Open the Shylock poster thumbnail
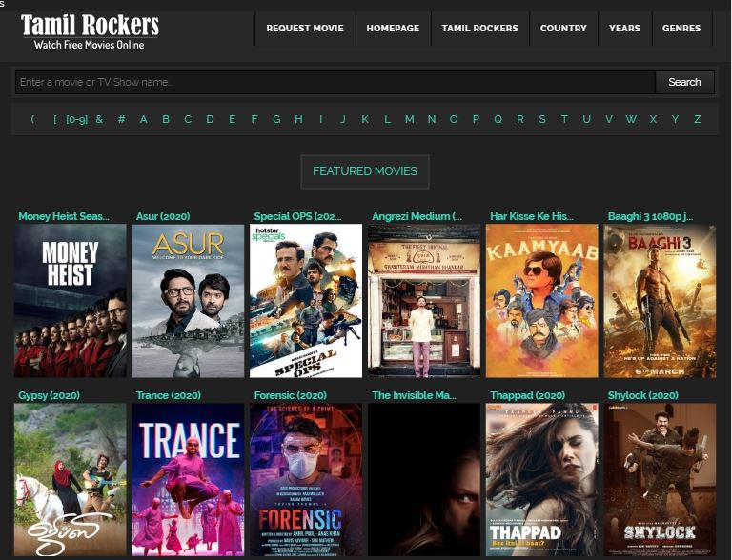The width and height of the screenshot is (732, 560). [660, 479]
